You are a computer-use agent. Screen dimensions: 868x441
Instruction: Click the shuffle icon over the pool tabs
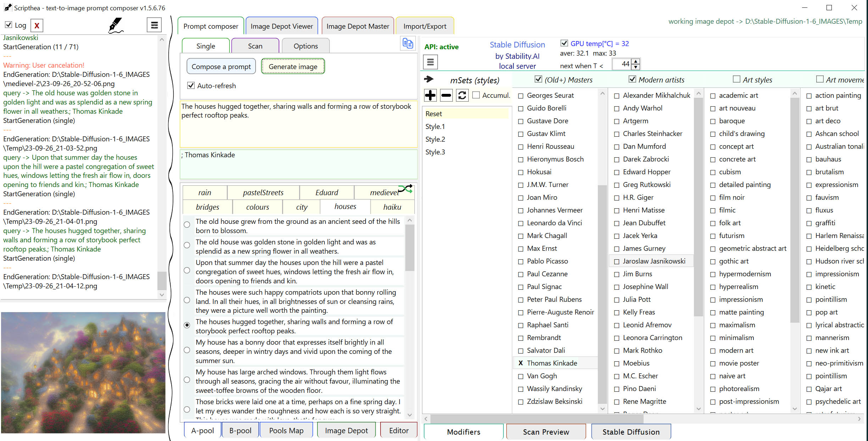405,188
